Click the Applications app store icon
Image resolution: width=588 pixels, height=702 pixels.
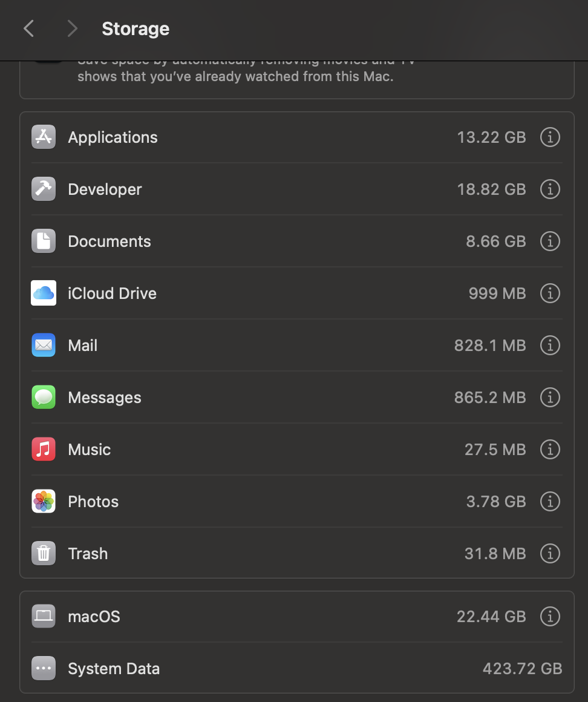click(44, 137)
